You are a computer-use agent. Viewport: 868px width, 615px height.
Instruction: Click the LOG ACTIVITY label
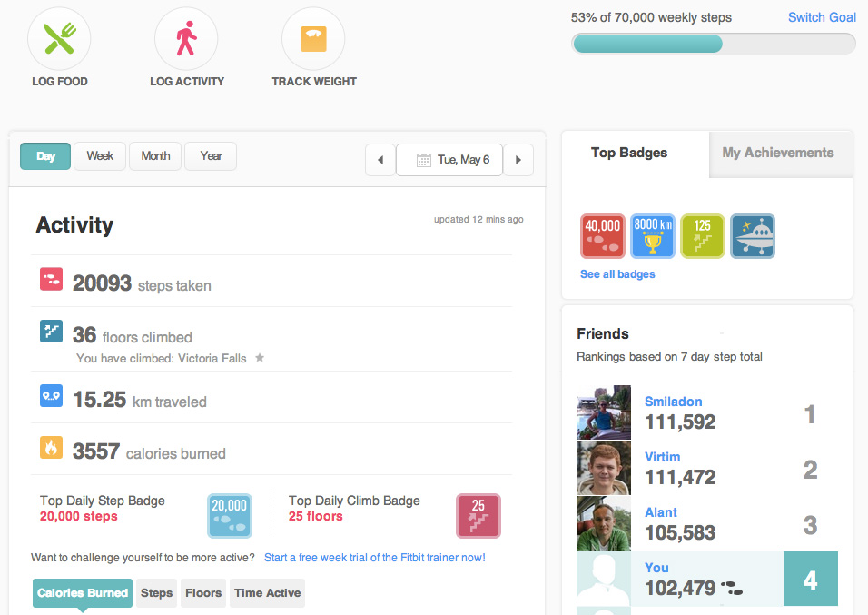[x=187, y=82]
